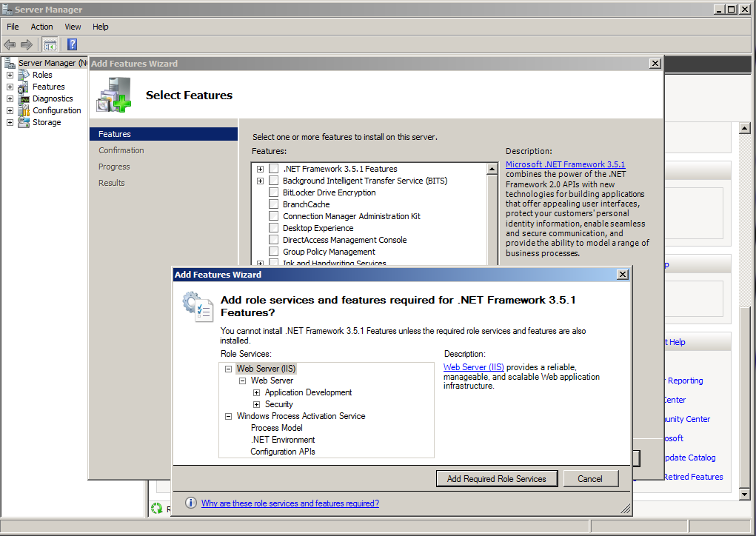Click the blue Help question mark icon
Image resolution: width=756 pixels, height=536 pixels.
pos(73,45)
